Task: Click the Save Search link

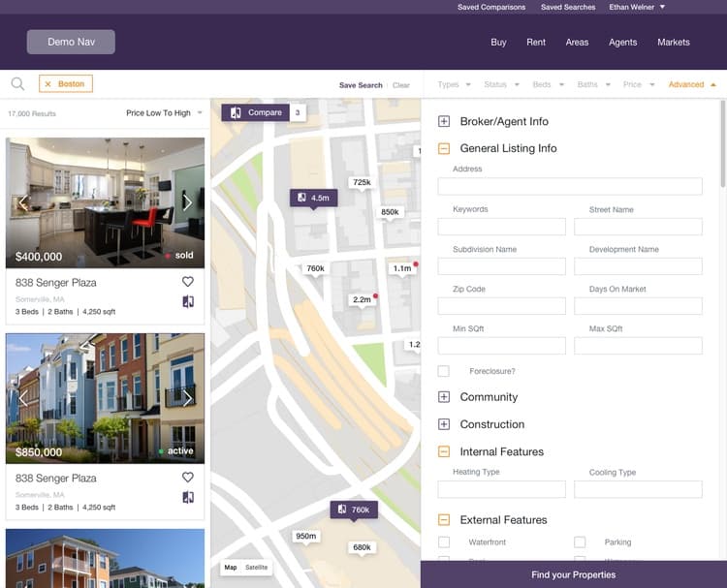Action: click(x=361, y=85)
